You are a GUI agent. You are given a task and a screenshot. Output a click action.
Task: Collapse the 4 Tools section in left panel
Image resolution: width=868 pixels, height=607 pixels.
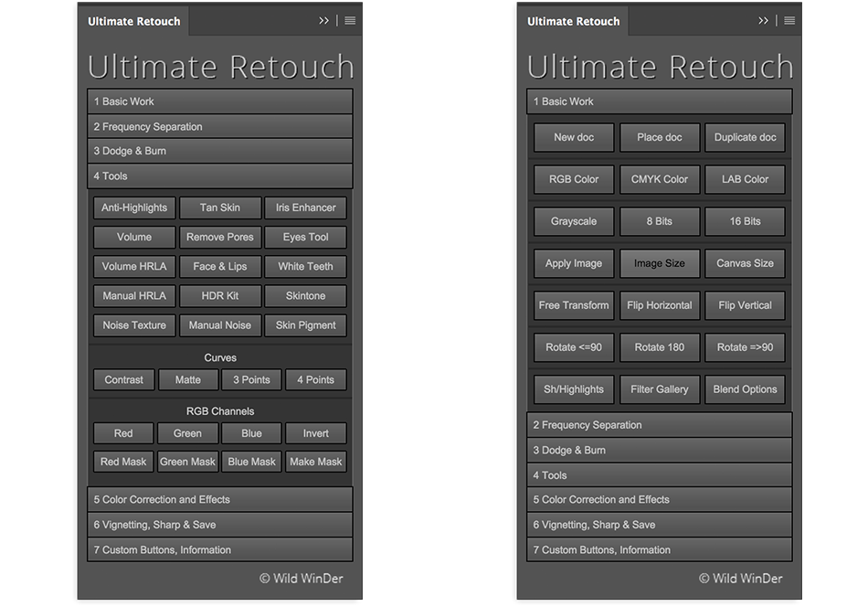220,176
